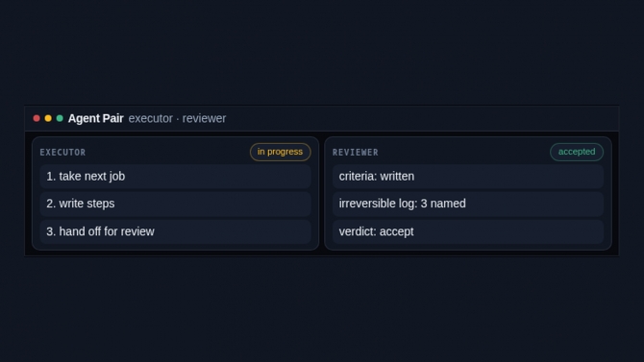Click the REVIEWER panel heading

pos(356,153)
